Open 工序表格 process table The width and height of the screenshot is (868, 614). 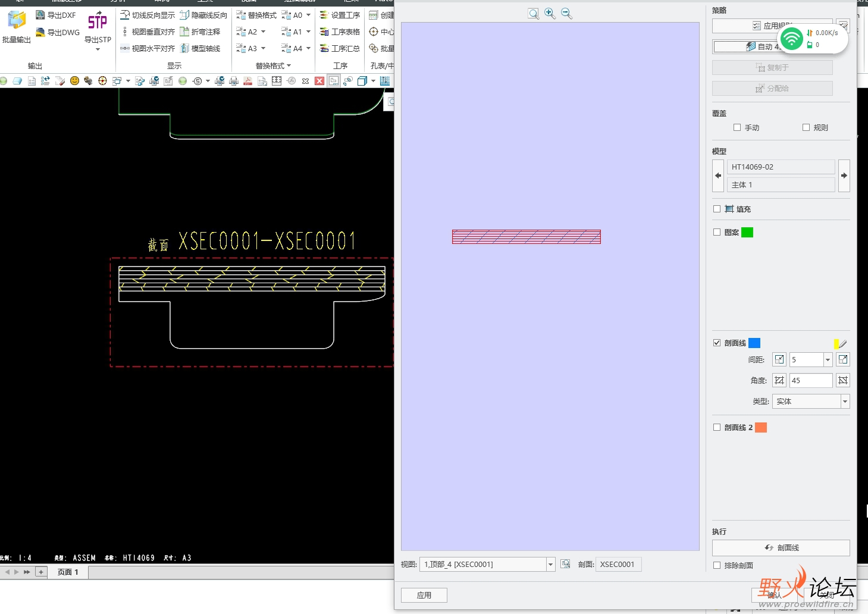(x=340, y=32)
